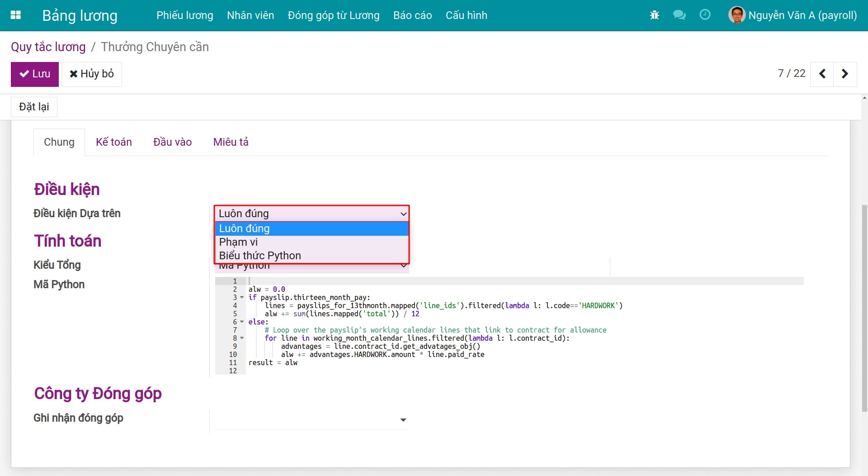868x476 pixels.
Task: Collapse code fold arrow on line 8
Action: coord(242,338)
